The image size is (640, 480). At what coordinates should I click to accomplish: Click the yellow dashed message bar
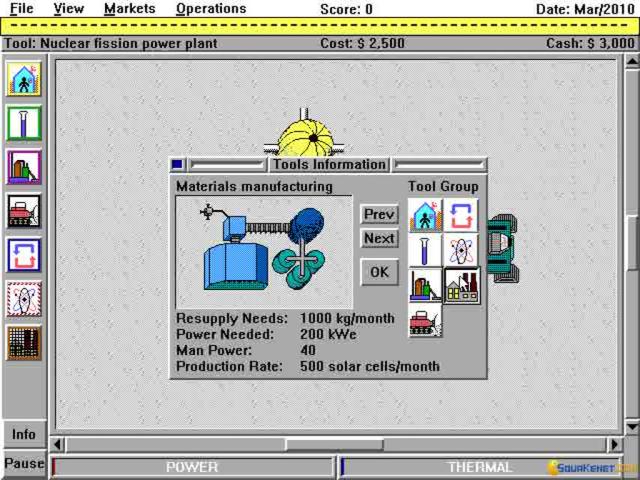coord(320,26)
